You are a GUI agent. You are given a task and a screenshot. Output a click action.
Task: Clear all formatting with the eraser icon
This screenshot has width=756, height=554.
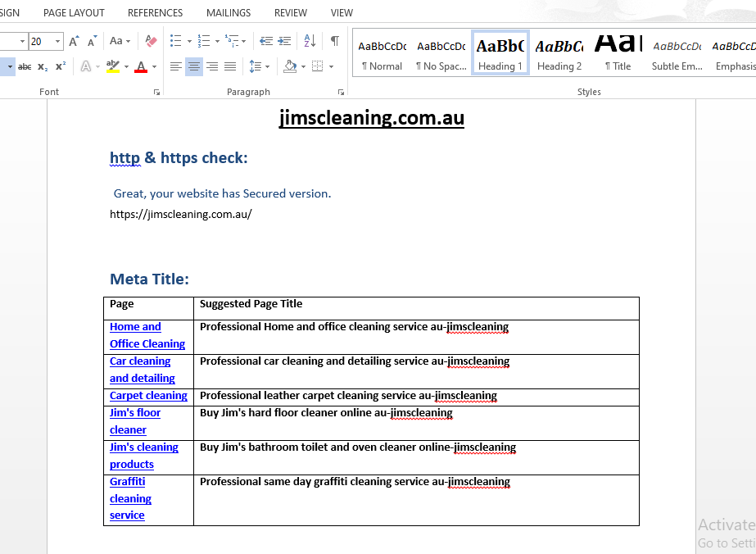pyautogui.click(x=151, y=41)
